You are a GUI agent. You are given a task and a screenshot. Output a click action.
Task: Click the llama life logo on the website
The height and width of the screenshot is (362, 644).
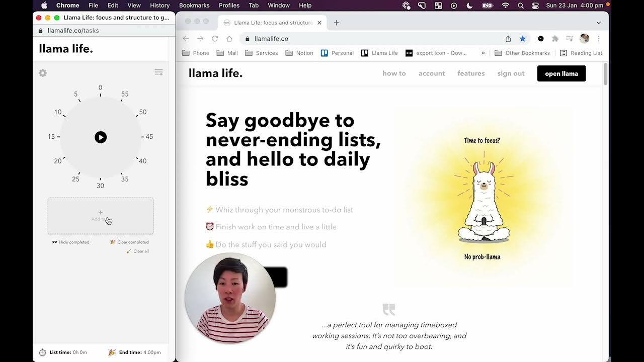(x=215, y=73)
